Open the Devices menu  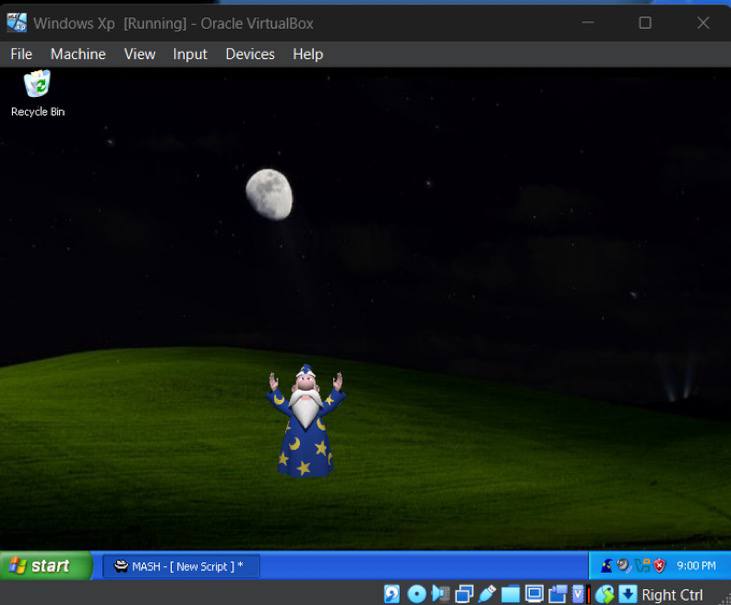point(250,54)
